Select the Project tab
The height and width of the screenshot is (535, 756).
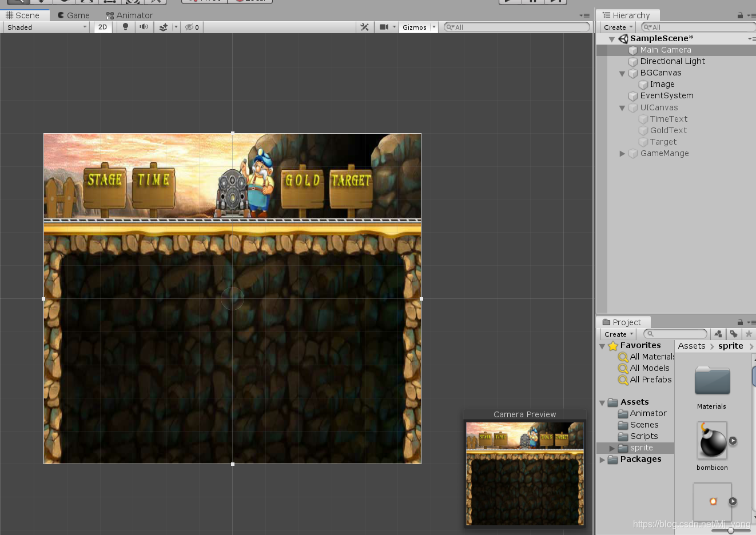point(622,322)
